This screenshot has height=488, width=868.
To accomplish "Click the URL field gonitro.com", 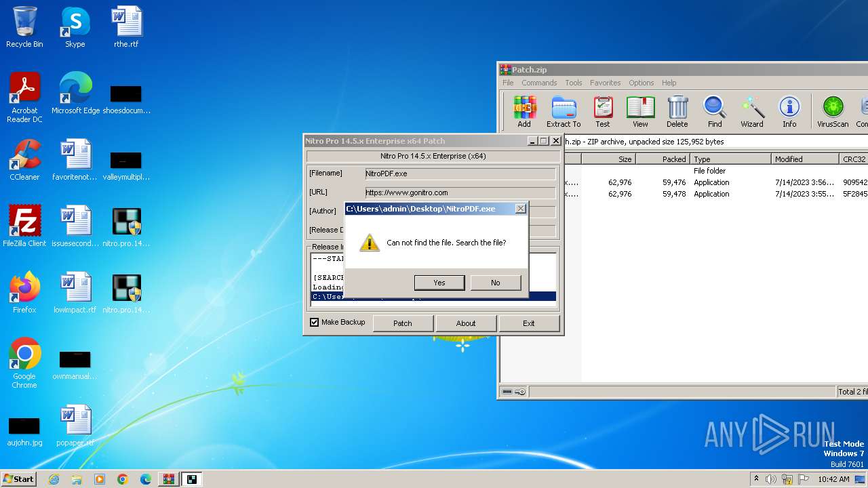I will point(460,192).
